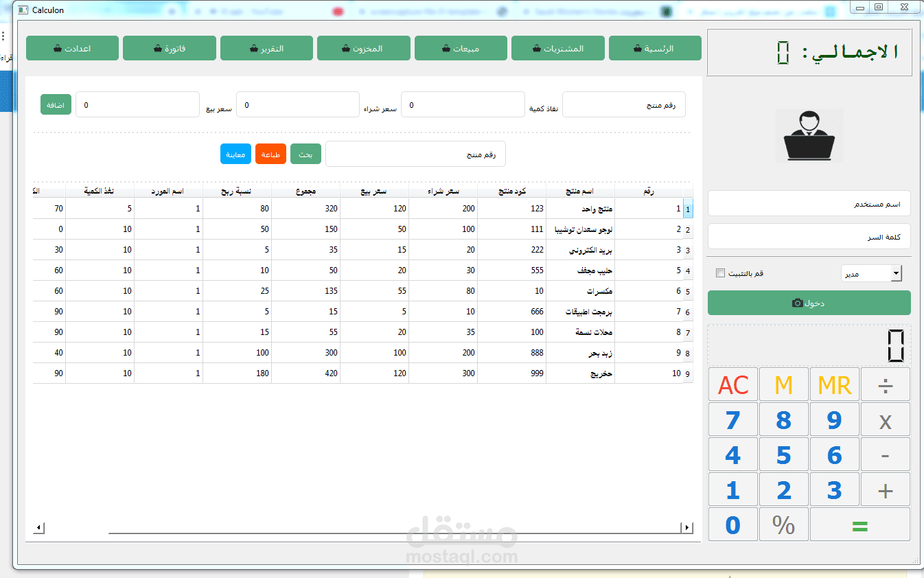Select row header 1 of the table

coord(688,209)
